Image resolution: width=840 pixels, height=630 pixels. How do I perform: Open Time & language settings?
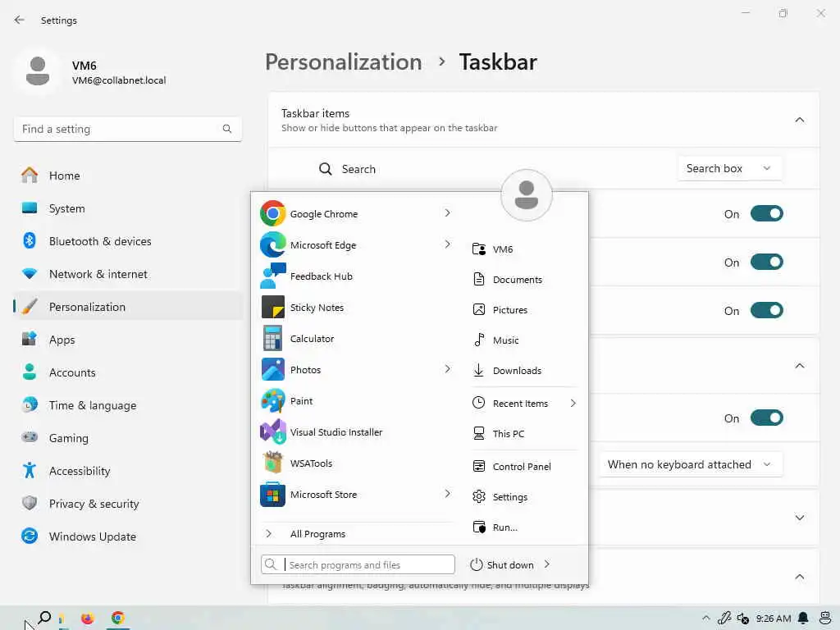(x=127, y=405)
